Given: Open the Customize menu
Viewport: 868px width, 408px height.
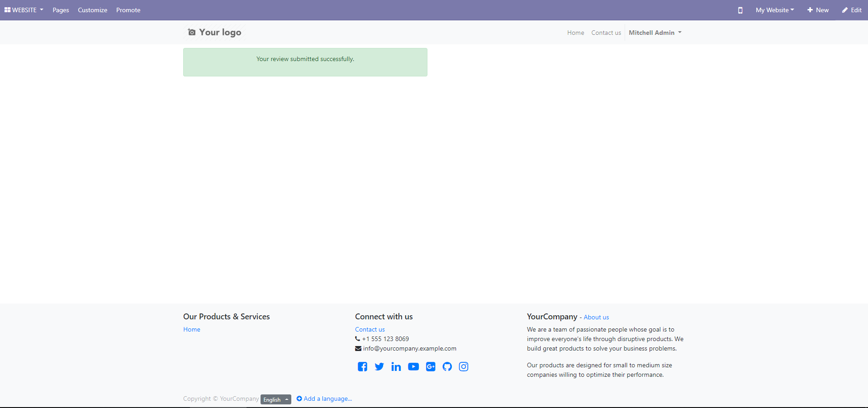Looking at the screenshot, I should point(92,10).
